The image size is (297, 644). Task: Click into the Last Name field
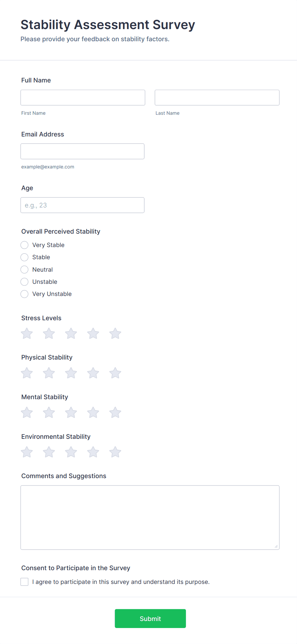(x=217, y=97)
